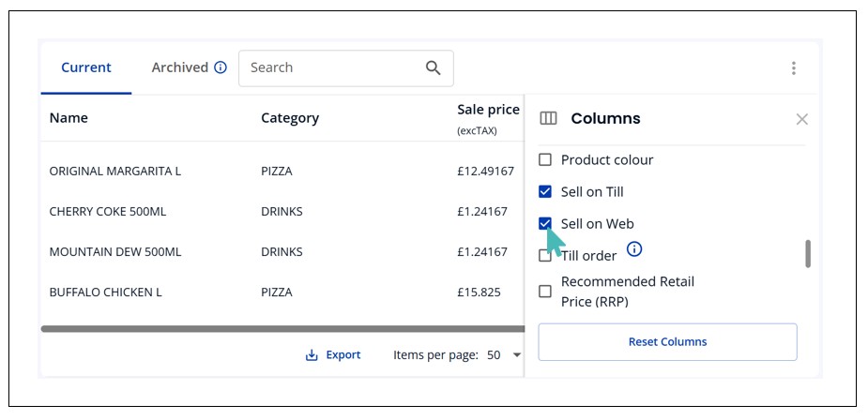Viewport: 868px width, 420px height.
Task: Sort by the Name column header
Action: [69, 118]
